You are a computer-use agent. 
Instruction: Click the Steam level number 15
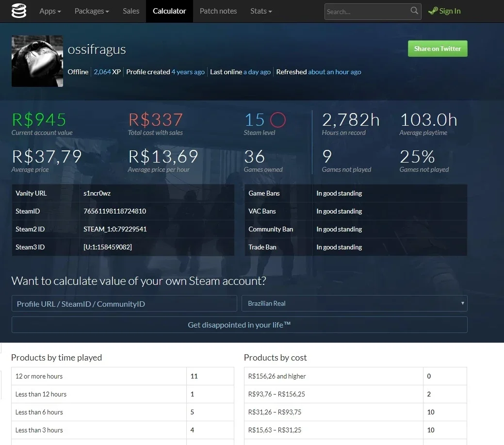pyautogui.click(x=255, y=119)
